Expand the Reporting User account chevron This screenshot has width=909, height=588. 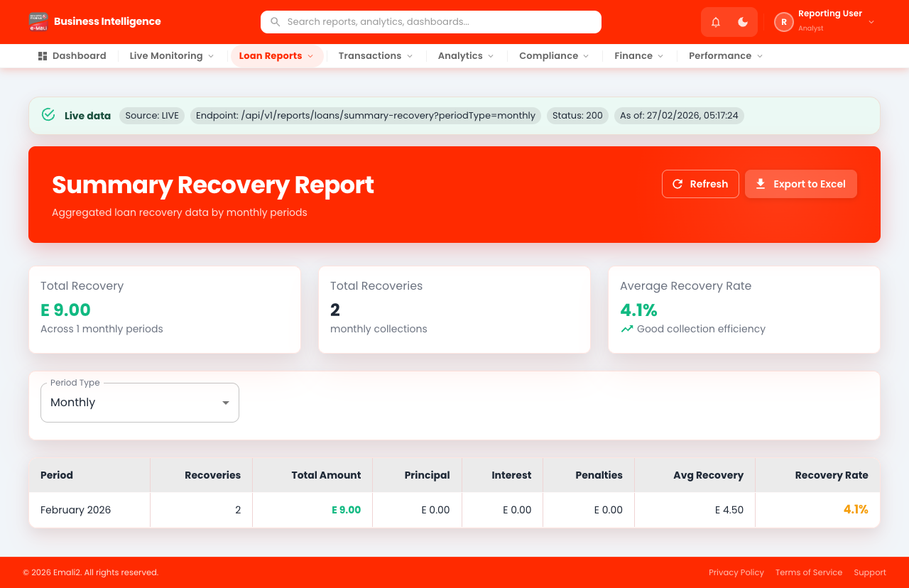click(871, 22)
